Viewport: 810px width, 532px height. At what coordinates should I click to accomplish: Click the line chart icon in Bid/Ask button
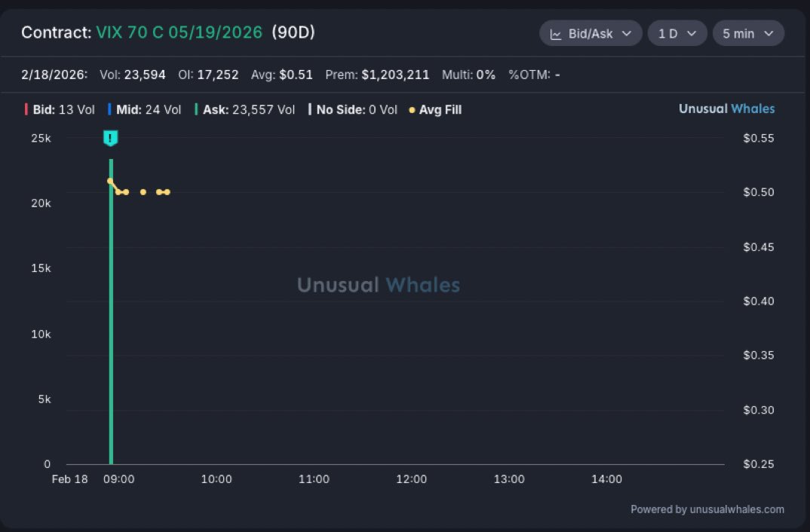point(556,35)
